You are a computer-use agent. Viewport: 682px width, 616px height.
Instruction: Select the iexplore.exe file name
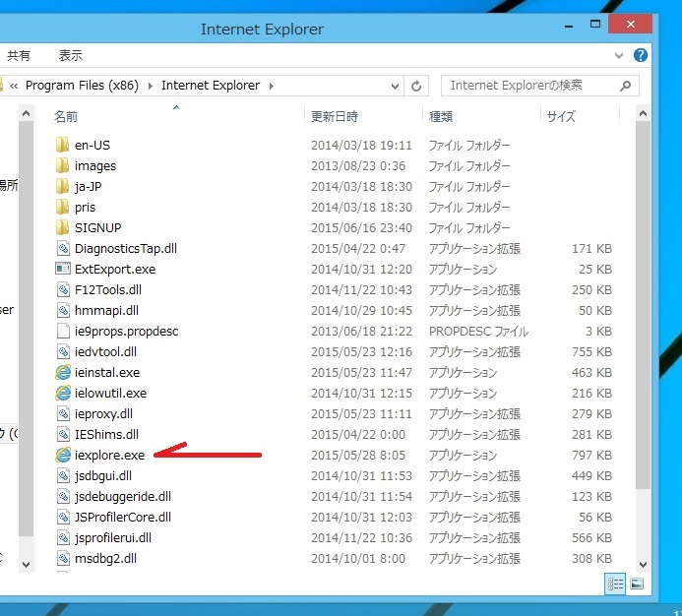click(x=109, y=455)
